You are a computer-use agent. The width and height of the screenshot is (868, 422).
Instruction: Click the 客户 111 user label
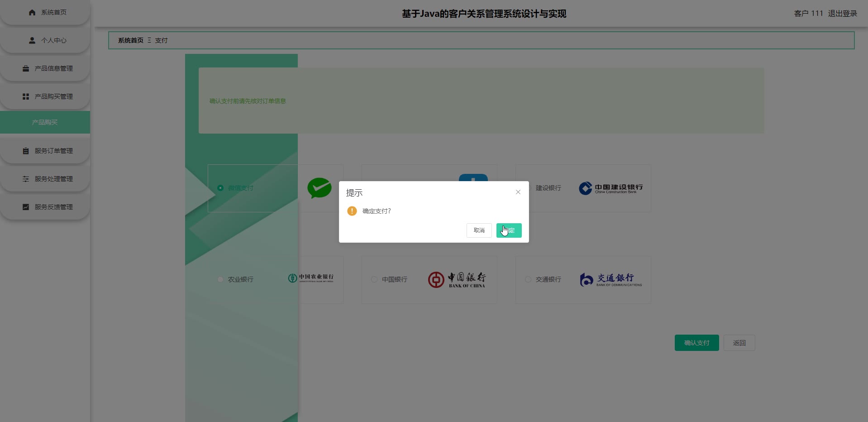[x=809, y=14]
